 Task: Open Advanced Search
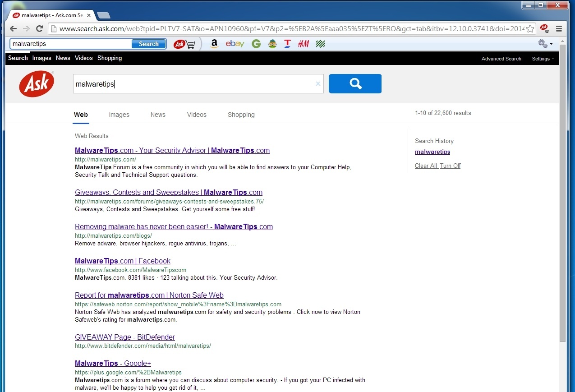(x=501, y=59)
